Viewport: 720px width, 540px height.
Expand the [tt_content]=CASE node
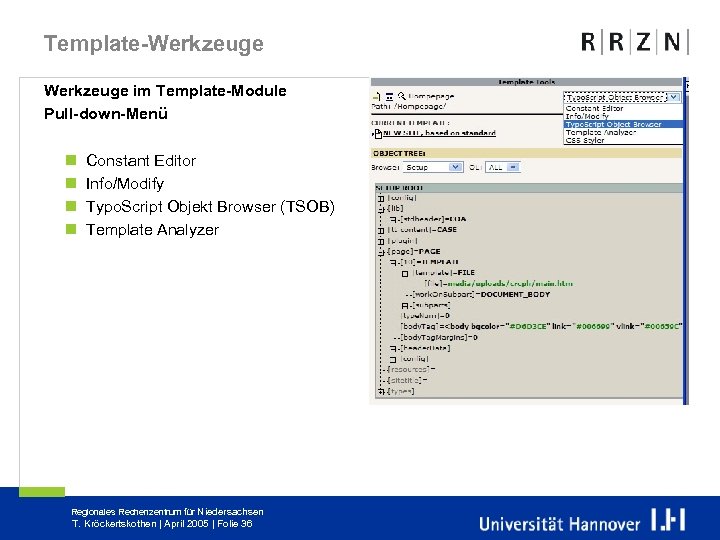coord(381,230)
